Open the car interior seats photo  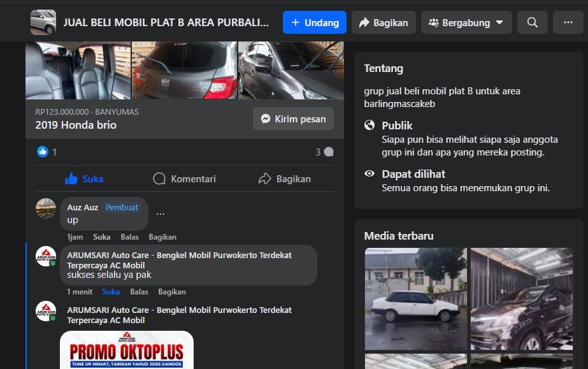pos(78,70)
